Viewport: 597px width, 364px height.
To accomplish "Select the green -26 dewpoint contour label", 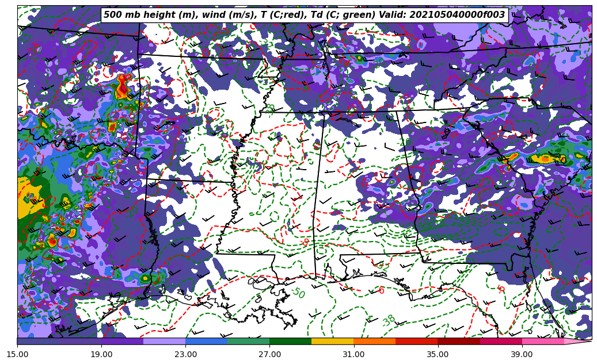I will click(406, 142).
